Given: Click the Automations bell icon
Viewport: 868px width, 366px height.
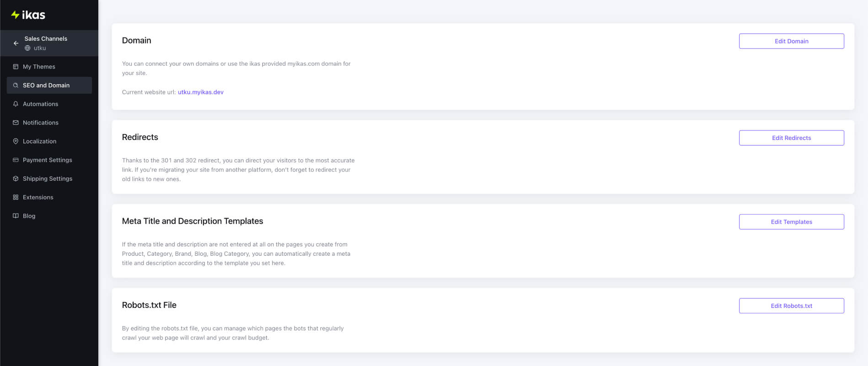Looking at the screenshot, I should tap(16, 104).
